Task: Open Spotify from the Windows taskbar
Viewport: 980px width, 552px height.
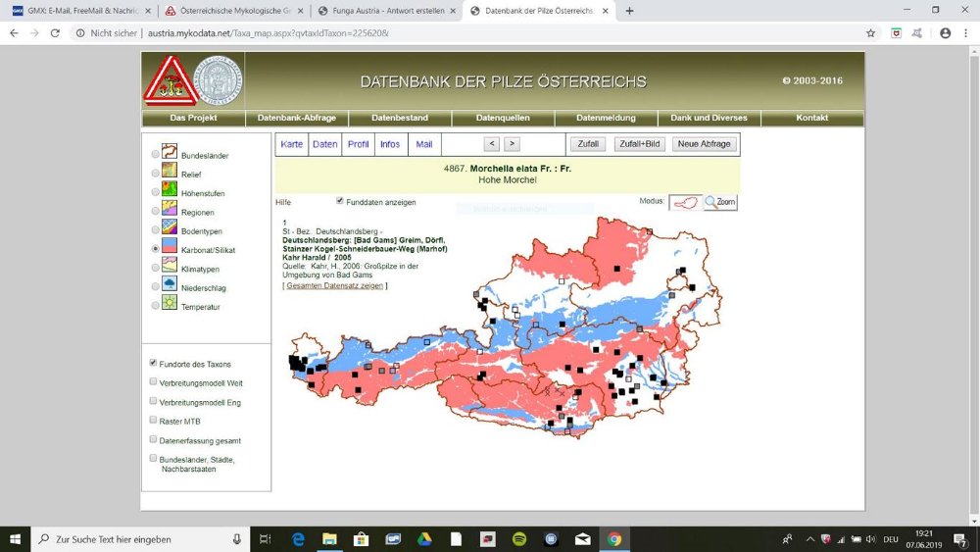Action: 519,539
